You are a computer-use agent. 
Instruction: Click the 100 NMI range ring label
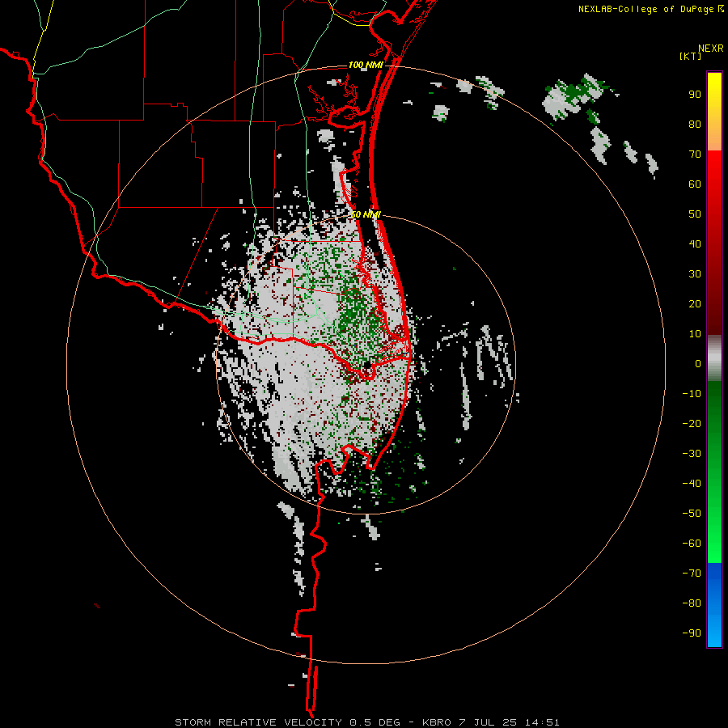point(366,65)
